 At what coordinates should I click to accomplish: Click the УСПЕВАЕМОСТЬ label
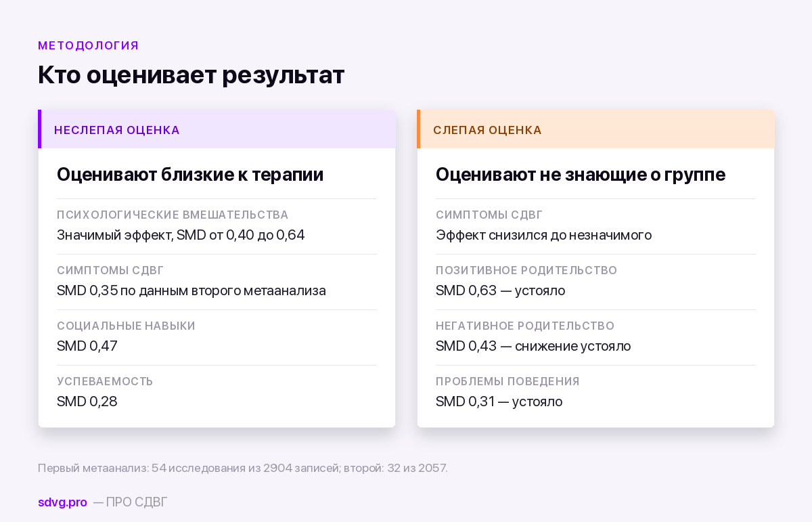[105, 382]
